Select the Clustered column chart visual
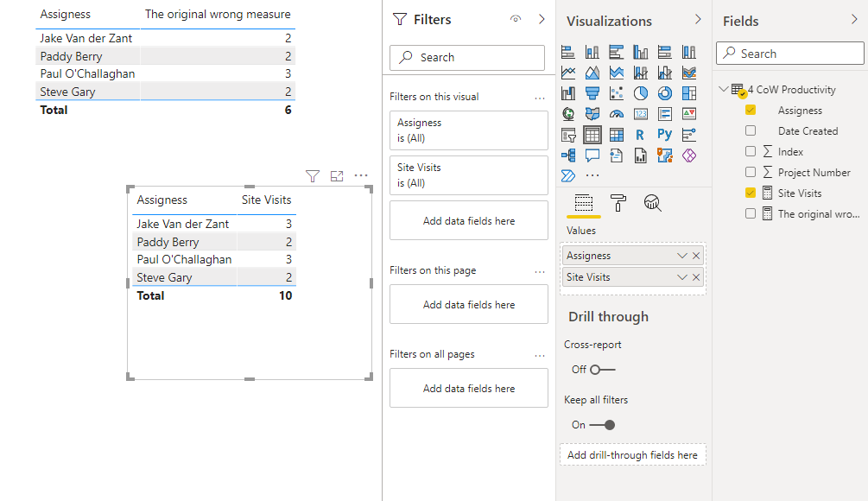 coord(641,52)
